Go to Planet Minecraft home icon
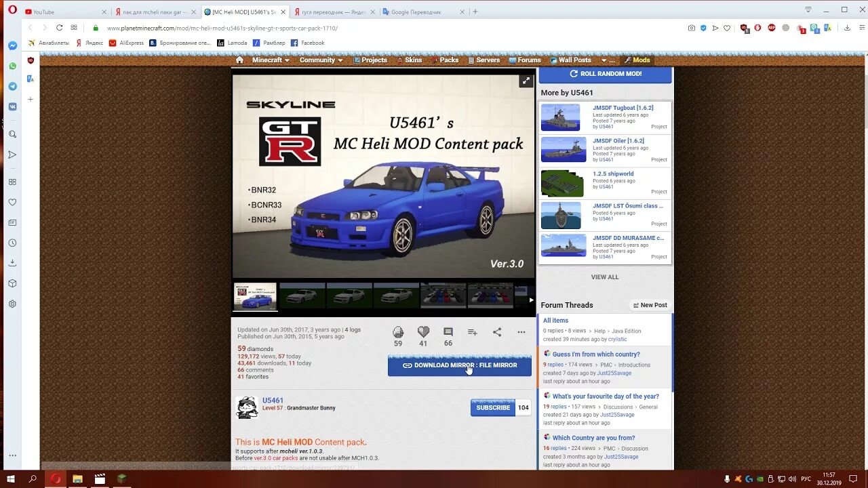The width and height of the screenshot is (868, 488). pos(239,60)
